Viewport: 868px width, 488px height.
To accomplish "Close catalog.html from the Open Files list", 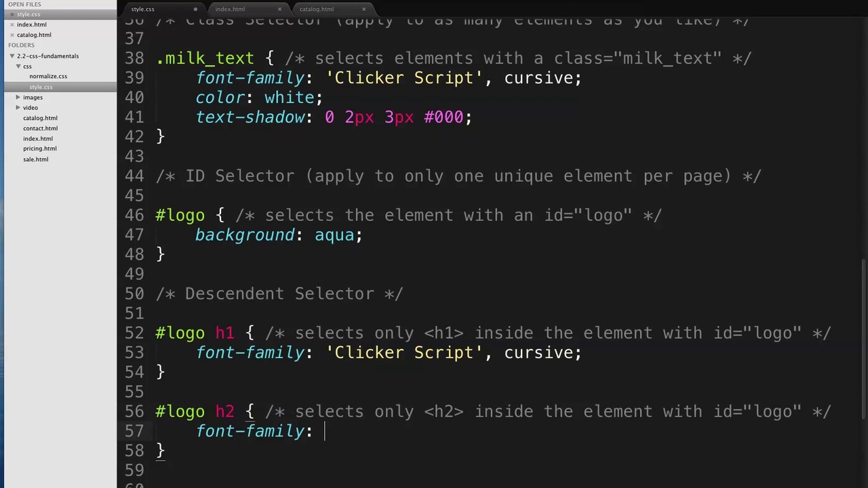I will [x=12, y=35].
